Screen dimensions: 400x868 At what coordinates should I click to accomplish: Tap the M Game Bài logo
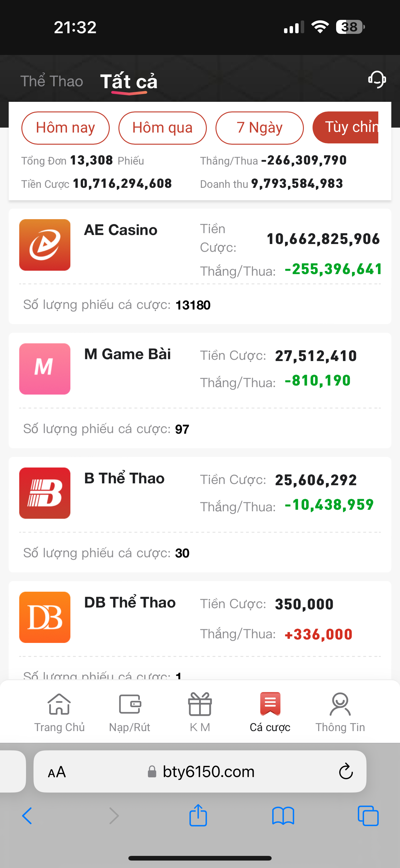(x=45, y=369)
